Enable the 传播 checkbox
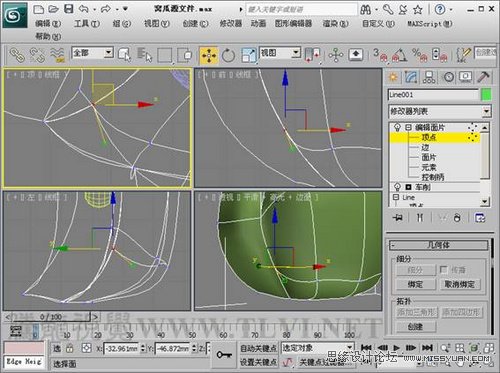Screen dimensions: 500x373 (443, 270)
